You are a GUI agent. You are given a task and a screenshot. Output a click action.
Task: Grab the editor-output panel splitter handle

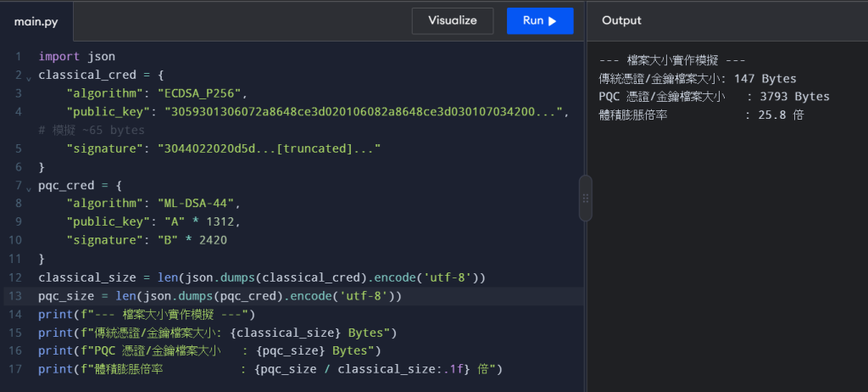click(586, 199)
